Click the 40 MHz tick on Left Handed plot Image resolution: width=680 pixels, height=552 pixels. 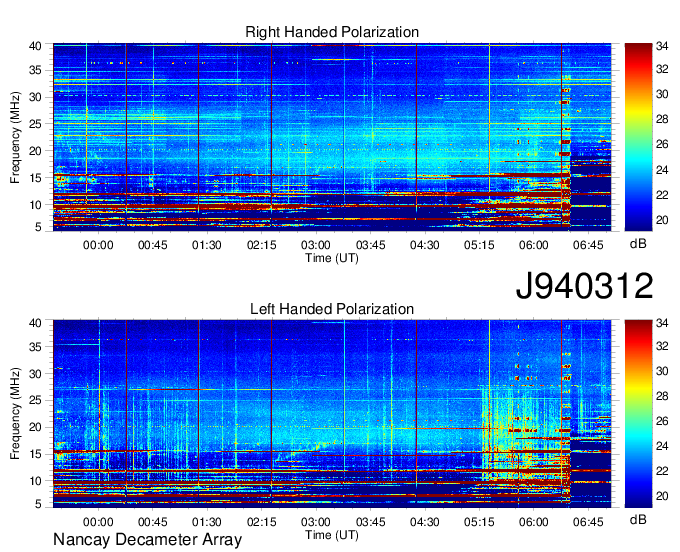[35, 323]
